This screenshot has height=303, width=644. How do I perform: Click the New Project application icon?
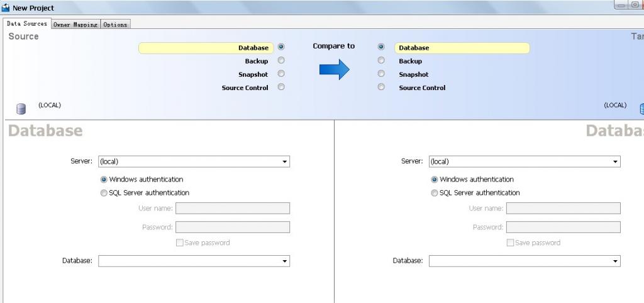(x=5, y=8)
